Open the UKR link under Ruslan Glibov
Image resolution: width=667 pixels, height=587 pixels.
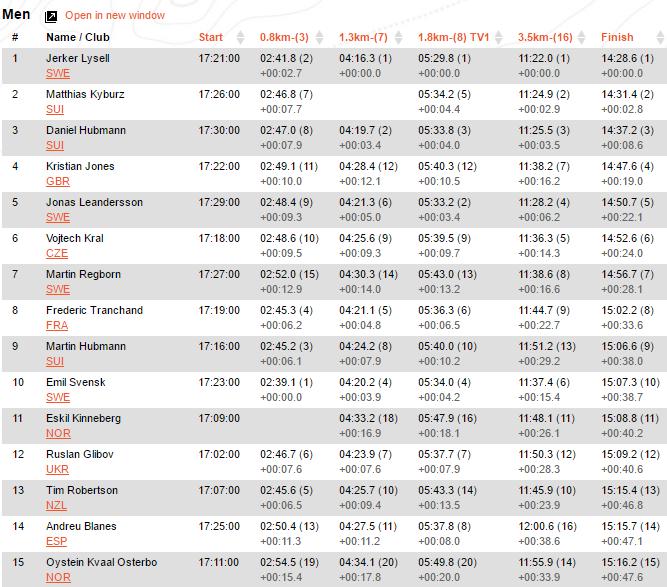click(57, 469)
